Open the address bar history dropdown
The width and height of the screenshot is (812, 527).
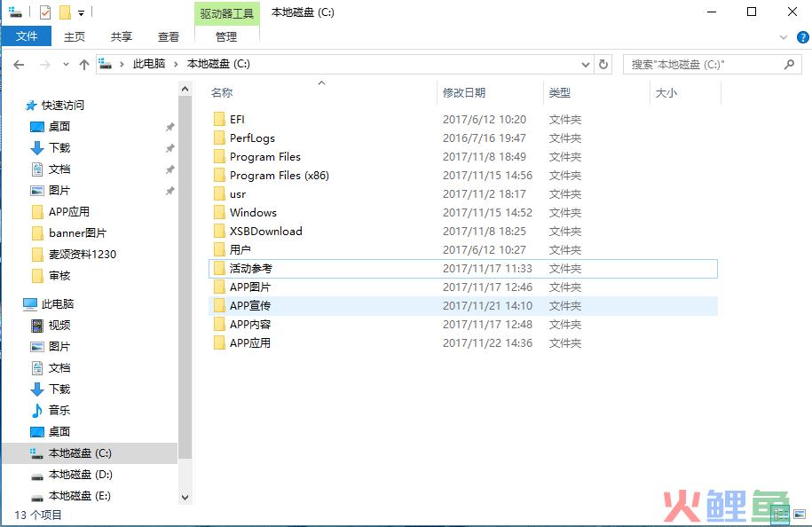(x=585, y=65)
